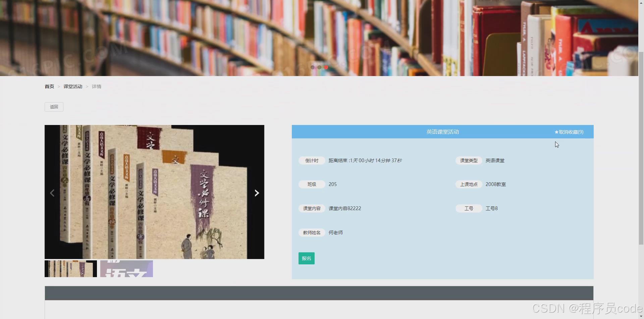Image resolution: width=644 pixels, height=319 pixels.
Task: Click the teacher name 何老师
Action: coord(336,233)
